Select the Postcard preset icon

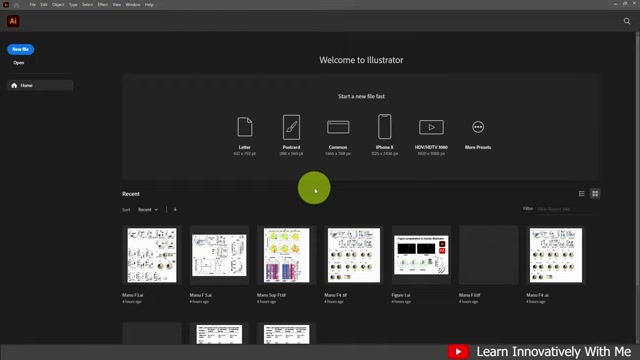pos(291,127)
